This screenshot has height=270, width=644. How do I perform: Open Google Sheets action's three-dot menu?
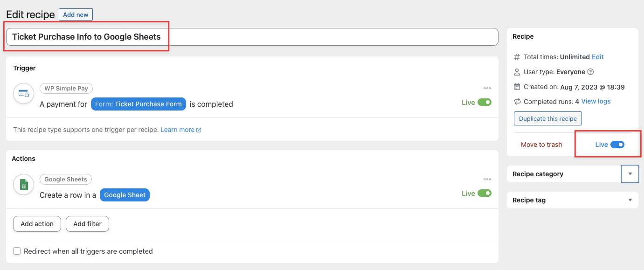(487, 179)
